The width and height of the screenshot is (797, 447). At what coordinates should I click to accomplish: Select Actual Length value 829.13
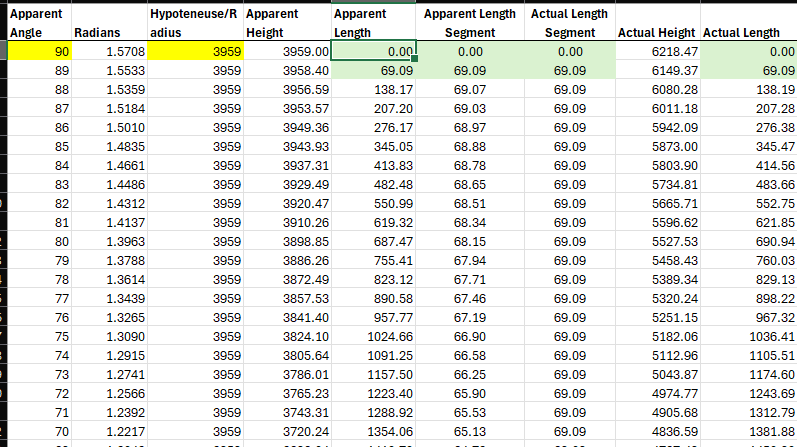749,279
